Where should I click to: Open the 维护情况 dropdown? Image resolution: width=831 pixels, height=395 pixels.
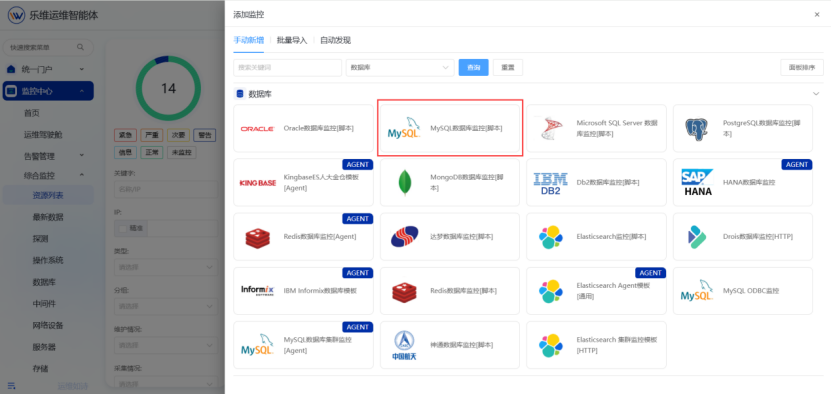[165, 345]
